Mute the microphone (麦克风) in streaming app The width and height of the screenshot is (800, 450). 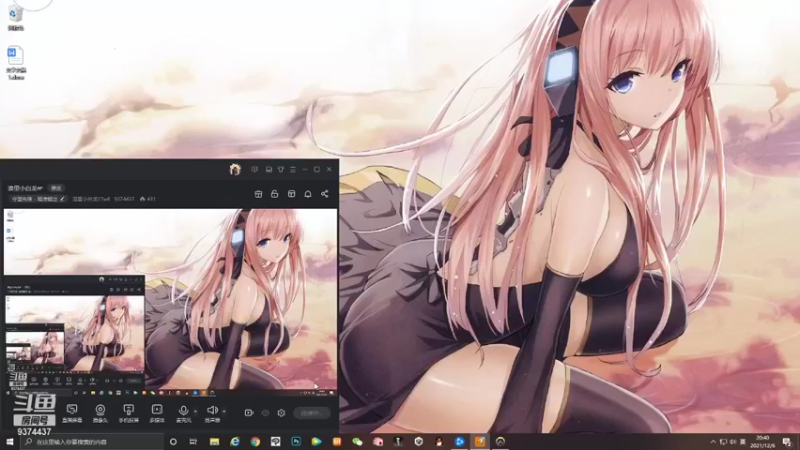(183, 413)
